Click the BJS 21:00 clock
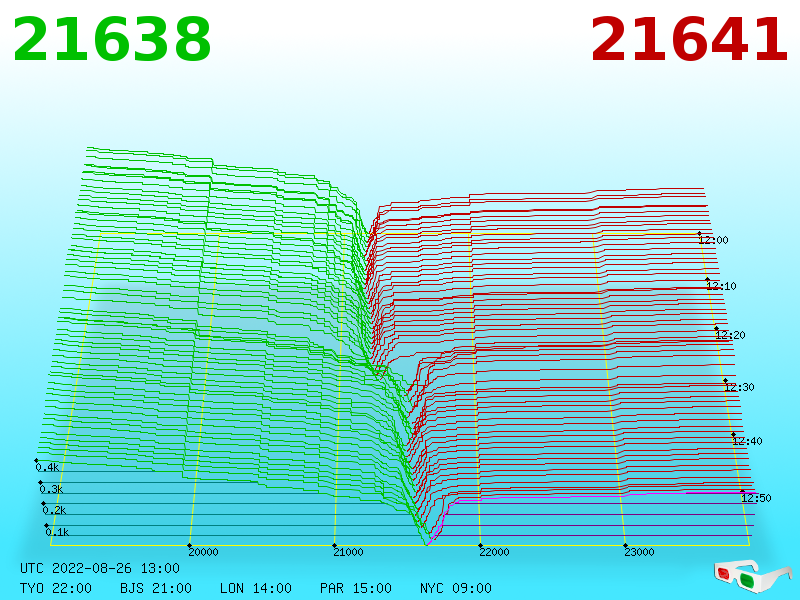The width and height of the screenshot is (800, 600). [x=156, y=588]
